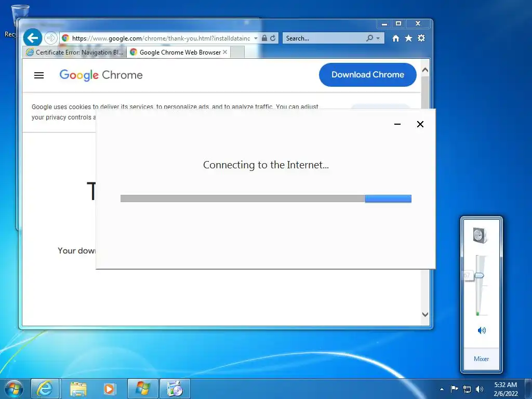Open the IE home page icon
Viewport: 532px width, 399px height.
(x=395, y=38)
